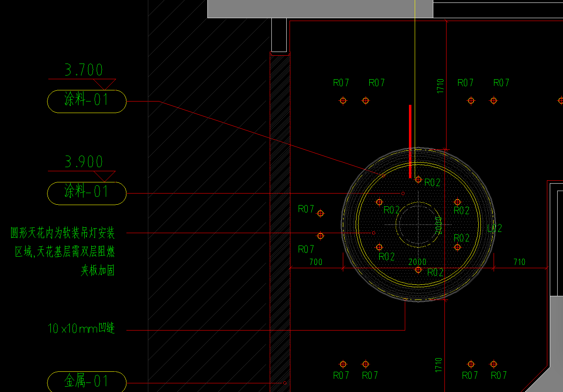Click the center crosshair of the circular ceiling
The width and height of the screenshot is (563, 392).
pos(418,224)
